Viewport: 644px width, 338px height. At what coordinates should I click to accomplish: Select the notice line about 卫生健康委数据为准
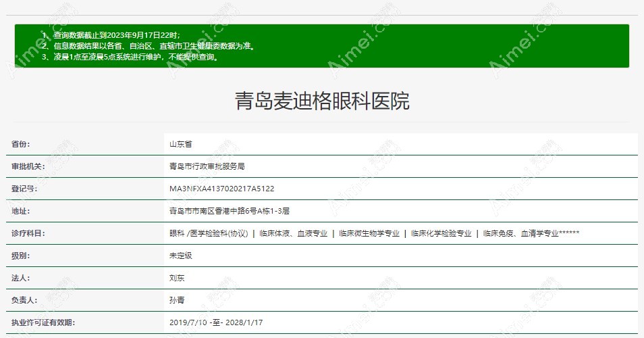point(149,46)
